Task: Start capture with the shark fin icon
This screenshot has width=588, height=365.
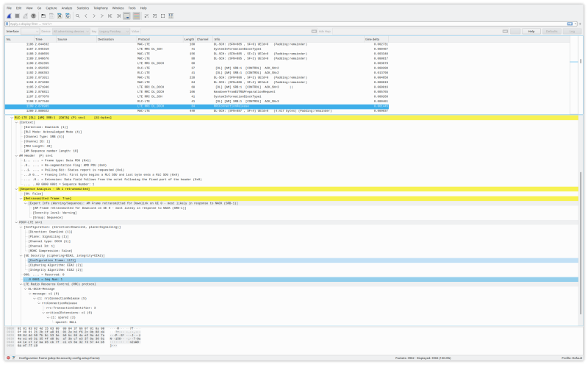Action: tap(9, 15)
